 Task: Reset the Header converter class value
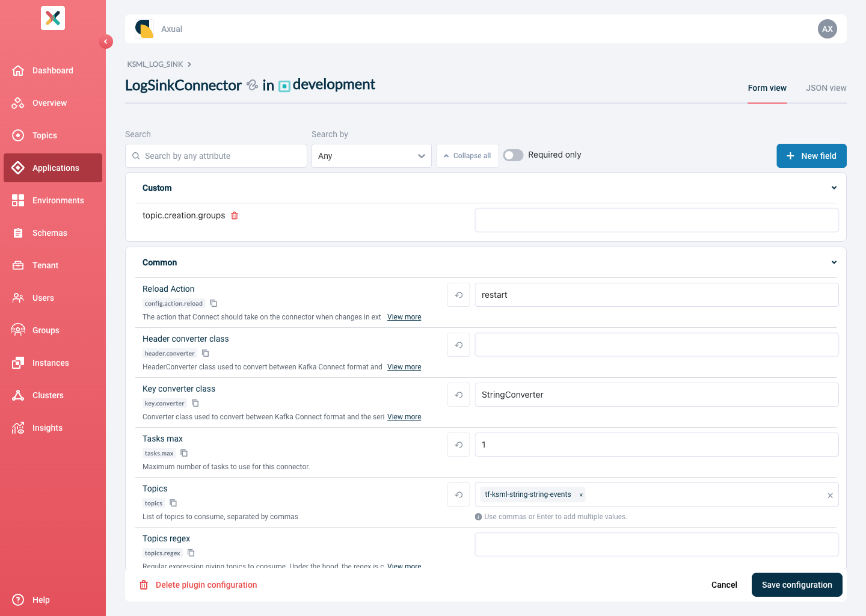tap(459, 345)
